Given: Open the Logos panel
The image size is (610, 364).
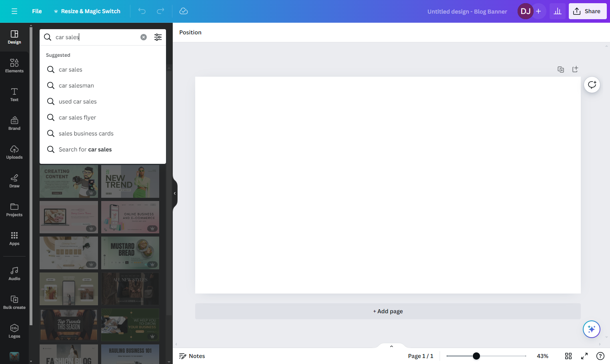Looking at the screenshot, I should [14, 331].
